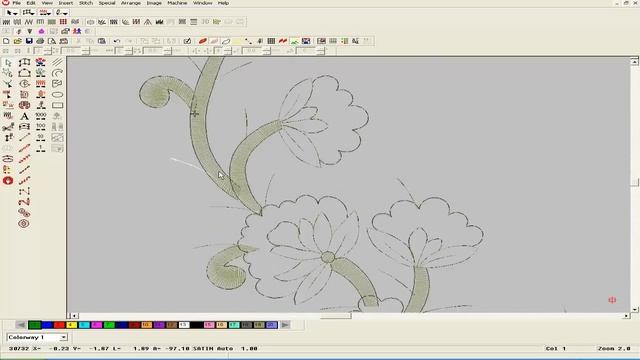Click the blue picture icon in toolbar
Viewport: 640px width, 360px height.
point(306,41)
